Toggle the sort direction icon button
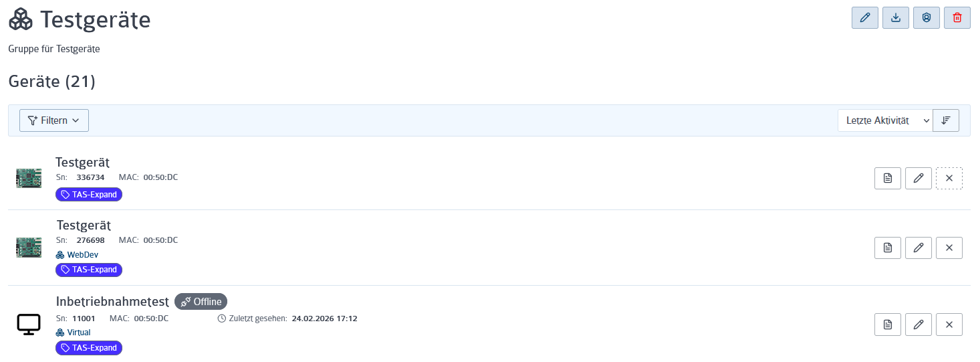 tap(946, 120)
